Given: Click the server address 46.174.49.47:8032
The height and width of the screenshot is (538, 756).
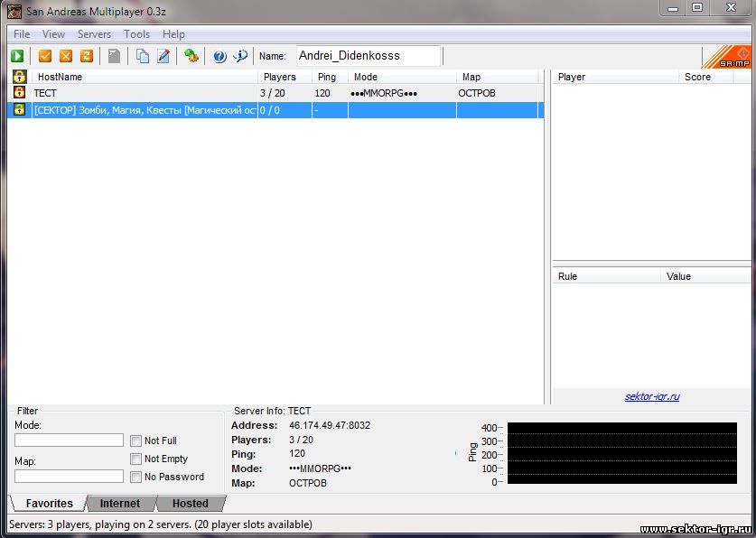Looking at the screenshot, I should (330, 425).
